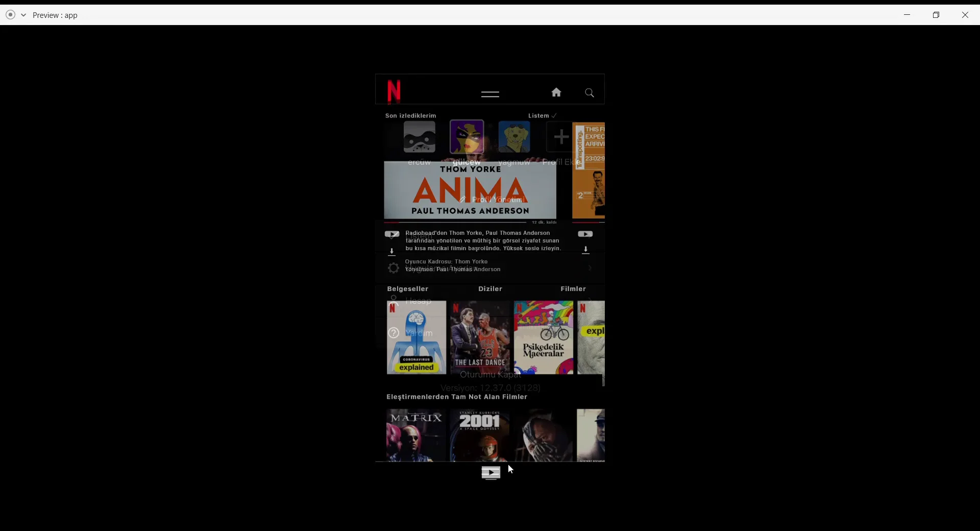
Task: Open Profil Yönetimi link
Action: (499, 200)
